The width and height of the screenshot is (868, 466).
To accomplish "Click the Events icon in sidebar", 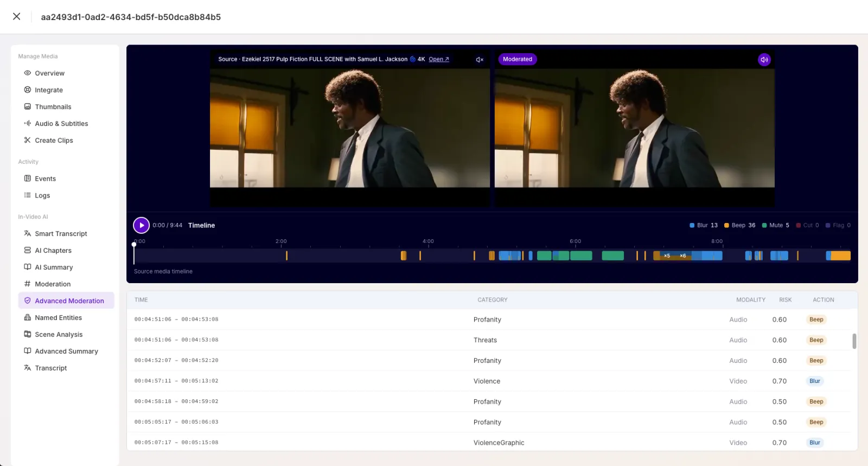I will pyautogui.click(x=27, y=178).
